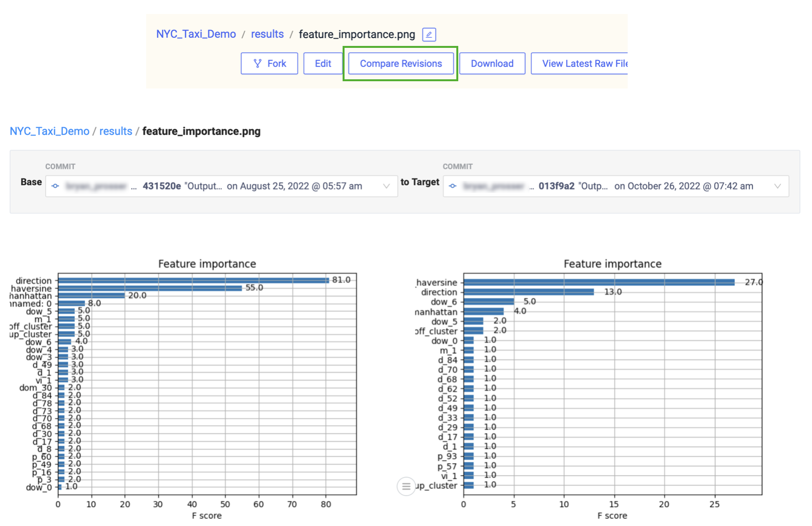Click the fork icon inside Fork button
812x526 pixels.
point(257,63)
